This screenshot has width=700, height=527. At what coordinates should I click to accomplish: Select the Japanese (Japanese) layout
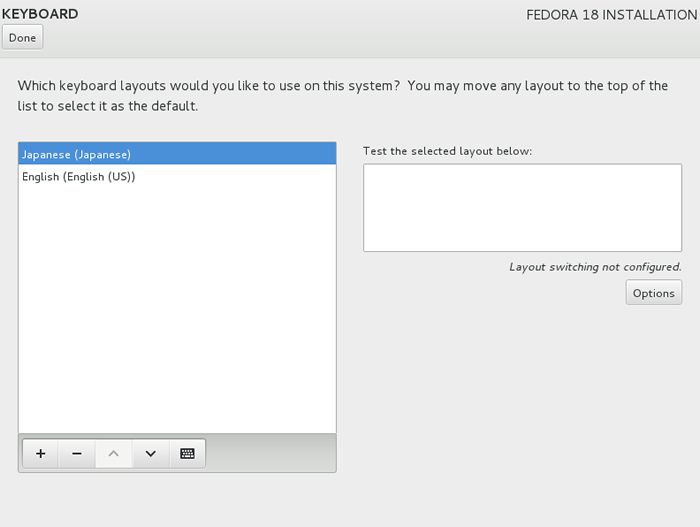click(177, 154)
